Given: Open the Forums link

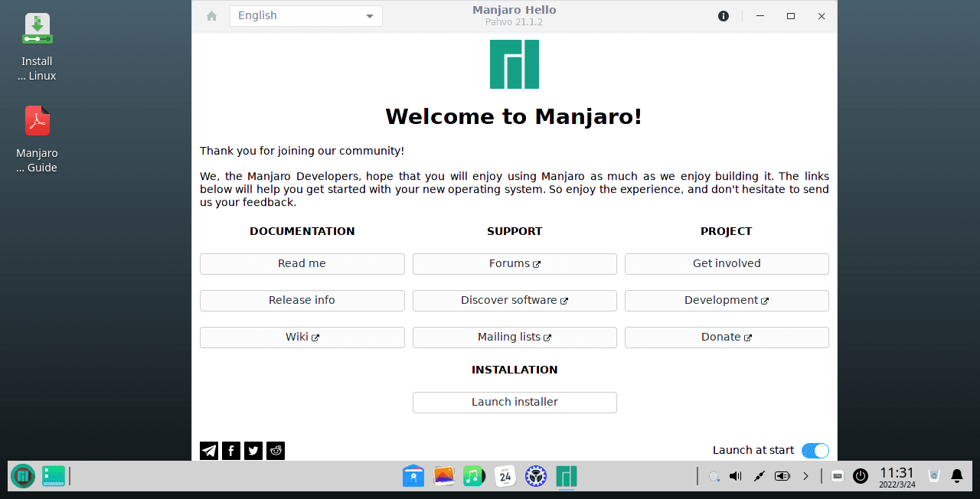Looking at the screenshot, I should (514, 263).
